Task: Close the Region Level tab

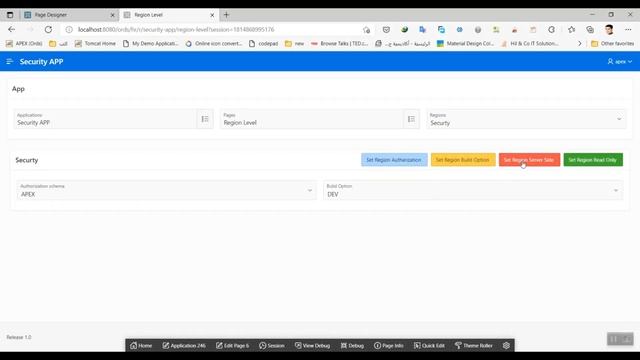Action: coord(212,15)
